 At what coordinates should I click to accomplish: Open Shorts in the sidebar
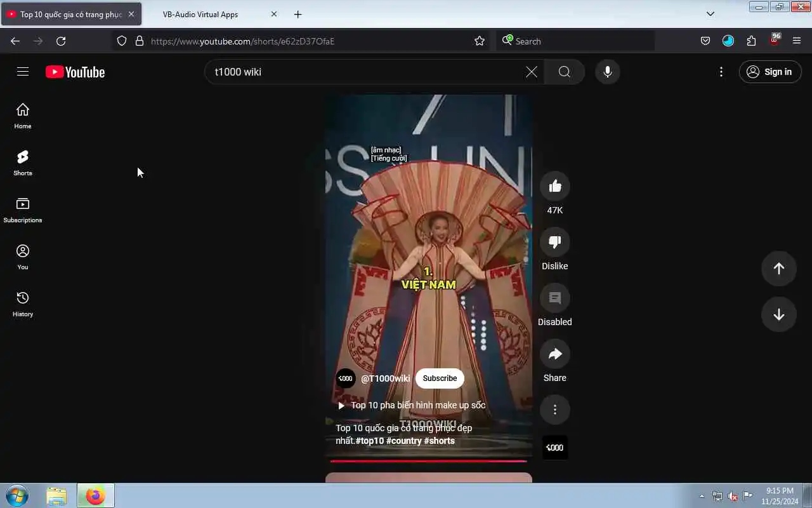[23, 163]
